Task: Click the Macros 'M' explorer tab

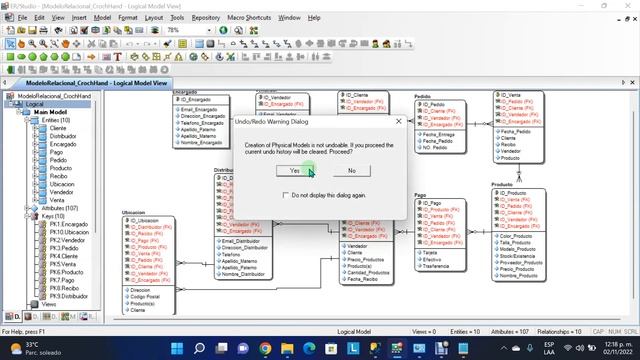Action: pos(68,316)
